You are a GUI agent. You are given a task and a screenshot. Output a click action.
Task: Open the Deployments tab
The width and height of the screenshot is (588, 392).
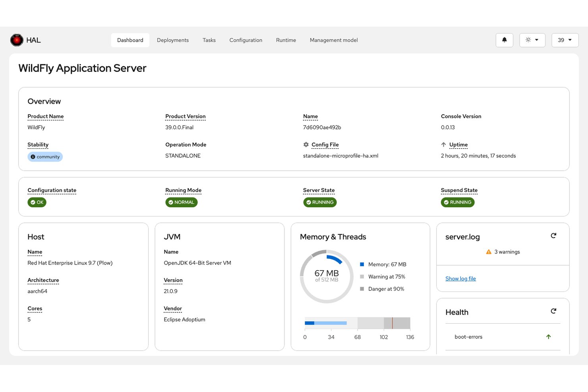pyautogui.click(x=173, y=40)
